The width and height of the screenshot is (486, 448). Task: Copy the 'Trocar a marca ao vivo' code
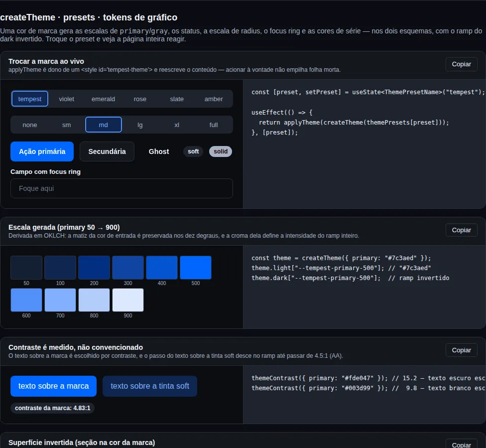tap(461, 64)
